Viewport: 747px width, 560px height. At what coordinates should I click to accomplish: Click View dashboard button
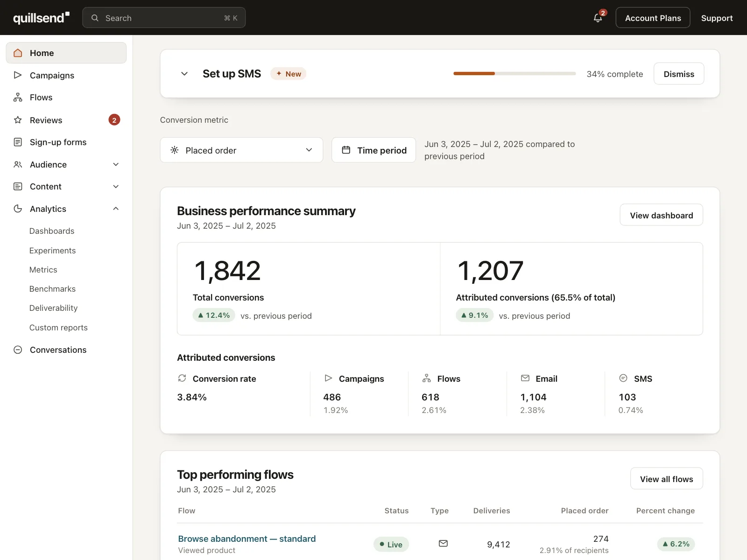point(661,215)
